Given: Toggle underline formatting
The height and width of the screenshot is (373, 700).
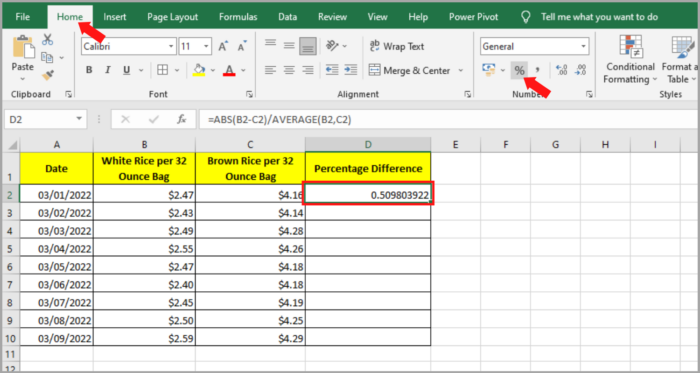Looking at the screenshot, I should 126,70.
